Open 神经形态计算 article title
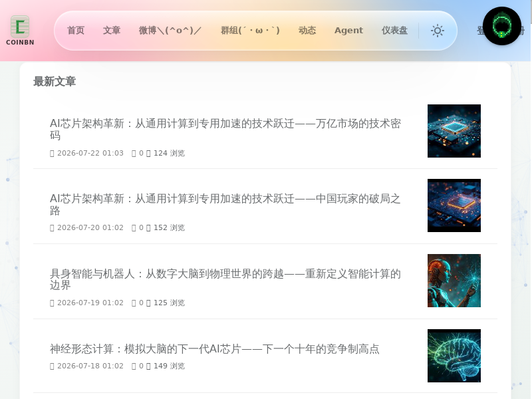The image size is (532, 399). click(214, 348)
